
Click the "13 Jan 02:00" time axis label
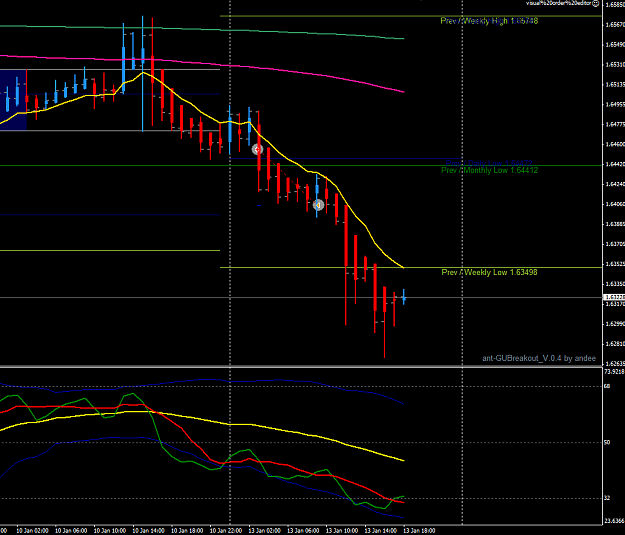265,531
